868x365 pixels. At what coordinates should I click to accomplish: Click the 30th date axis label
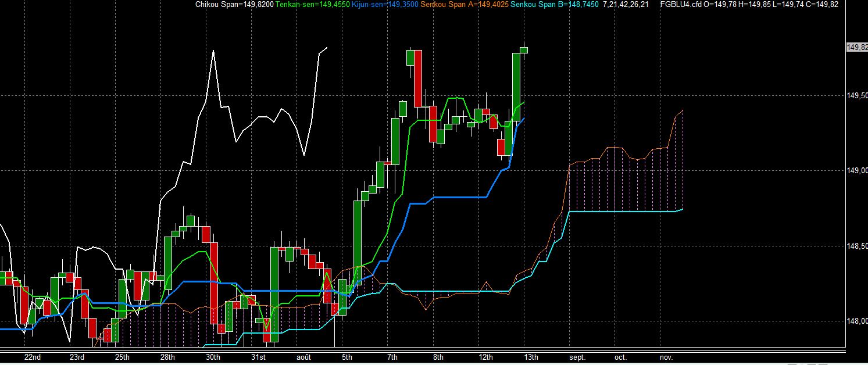coord(213,357)
